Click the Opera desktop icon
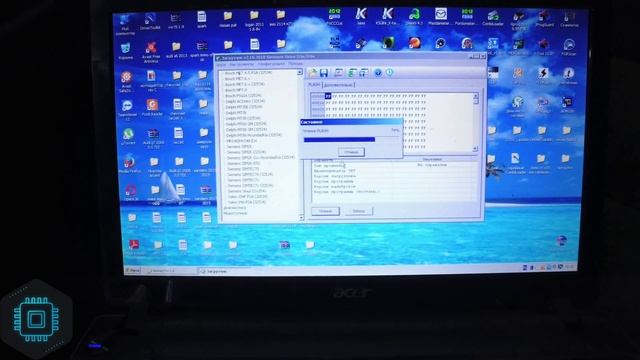 coord(131,192)
